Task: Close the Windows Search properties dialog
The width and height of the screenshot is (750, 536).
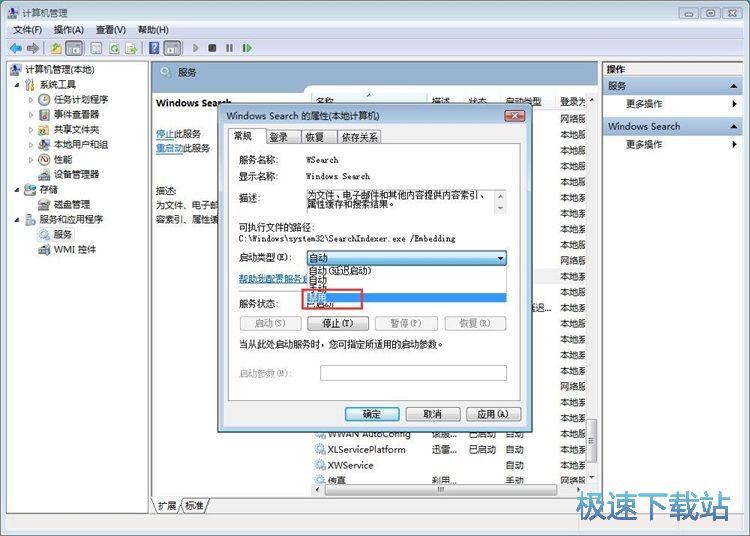Action: [x=515, y=116]
